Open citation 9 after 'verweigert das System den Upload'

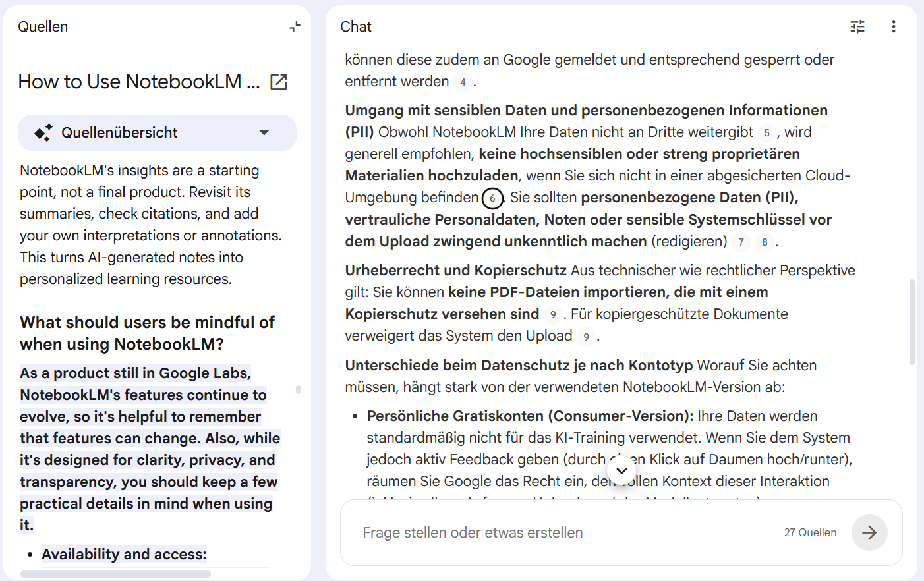point(586,337)
